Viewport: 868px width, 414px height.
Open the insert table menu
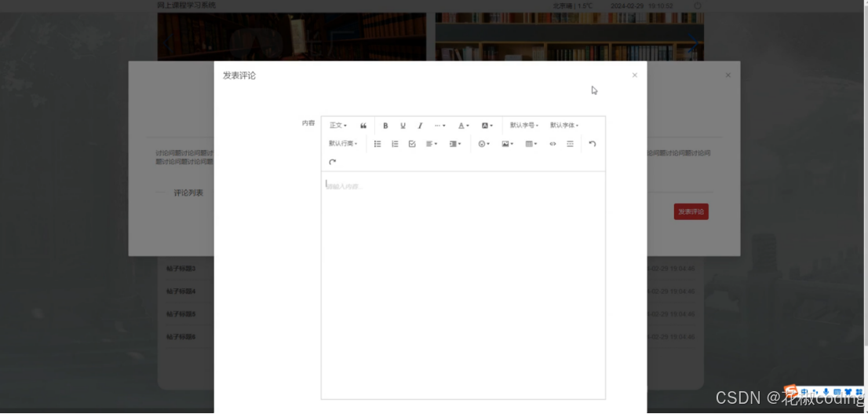pos(531,144)
